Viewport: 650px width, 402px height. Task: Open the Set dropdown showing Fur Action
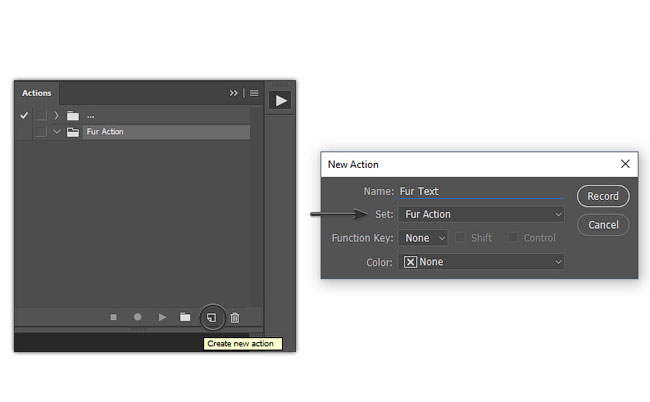[481, 214]
